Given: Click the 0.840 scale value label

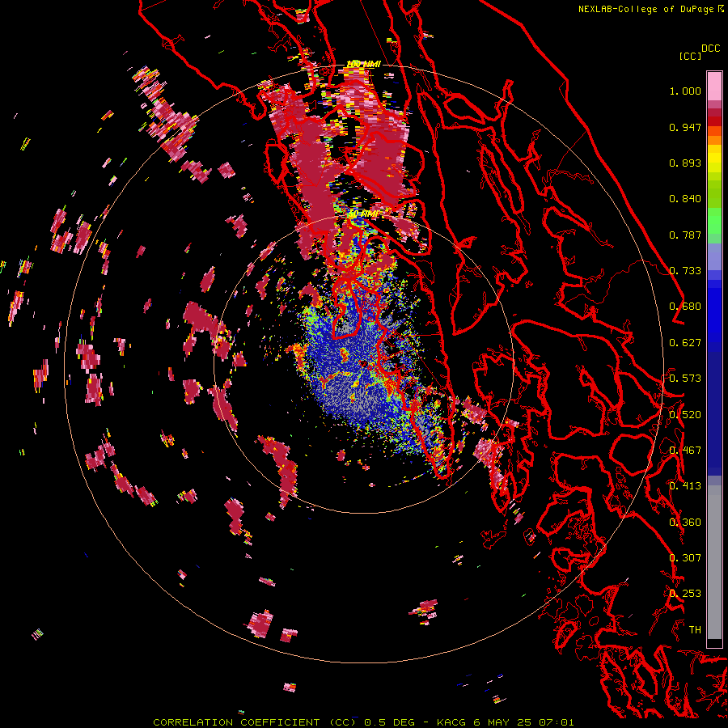Looking at the screenshot, I should tap(685, 199).
